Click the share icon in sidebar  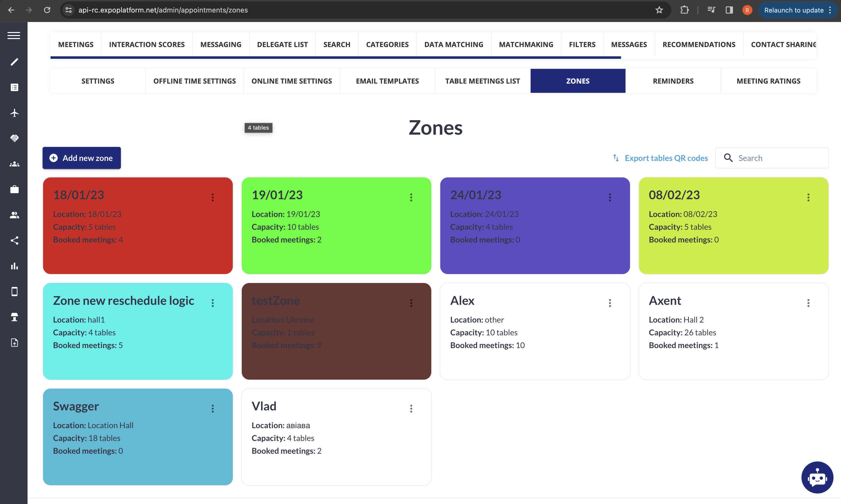click(14, 240)
